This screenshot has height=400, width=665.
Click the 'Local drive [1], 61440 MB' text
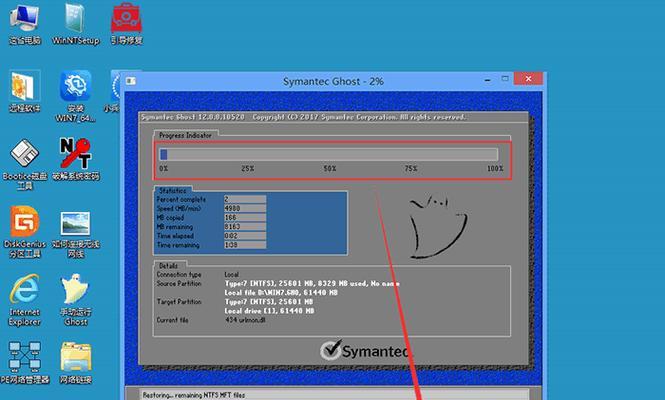tap(270, 310)
